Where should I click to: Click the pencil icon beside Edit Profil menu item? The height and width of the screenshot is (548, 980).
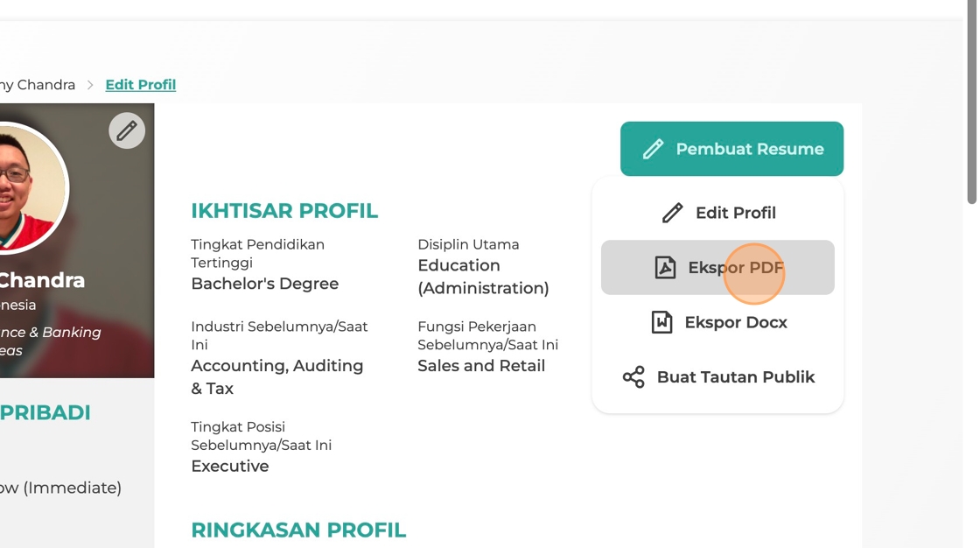[x=673, y=213]
